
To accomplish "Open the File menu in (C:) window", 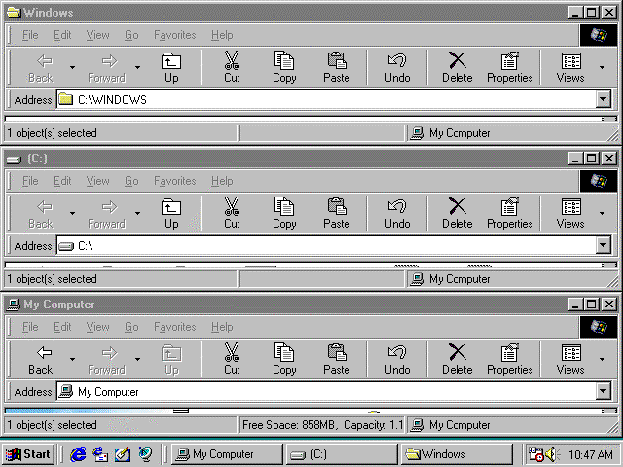I will [30, 181].
